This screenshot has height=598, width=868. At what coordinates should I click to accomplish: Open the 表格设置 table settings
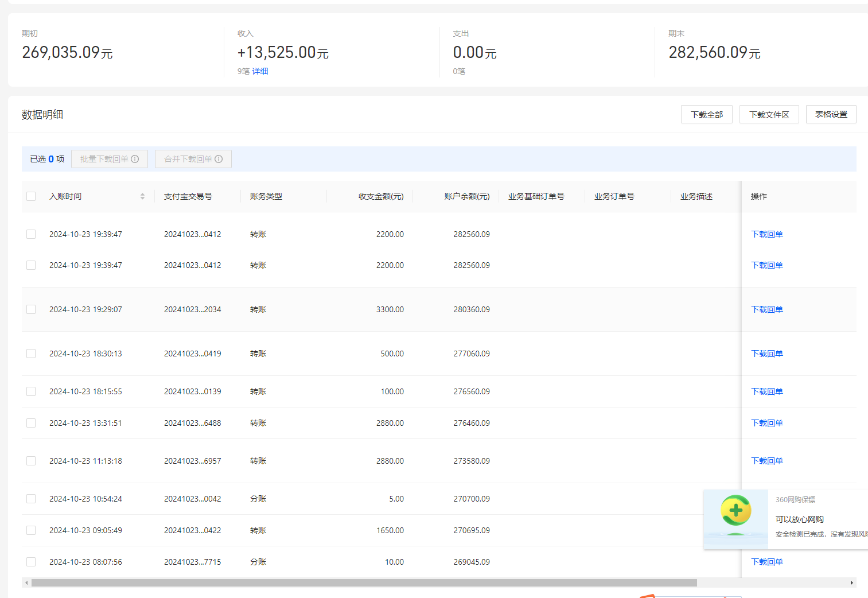point(831,114)
